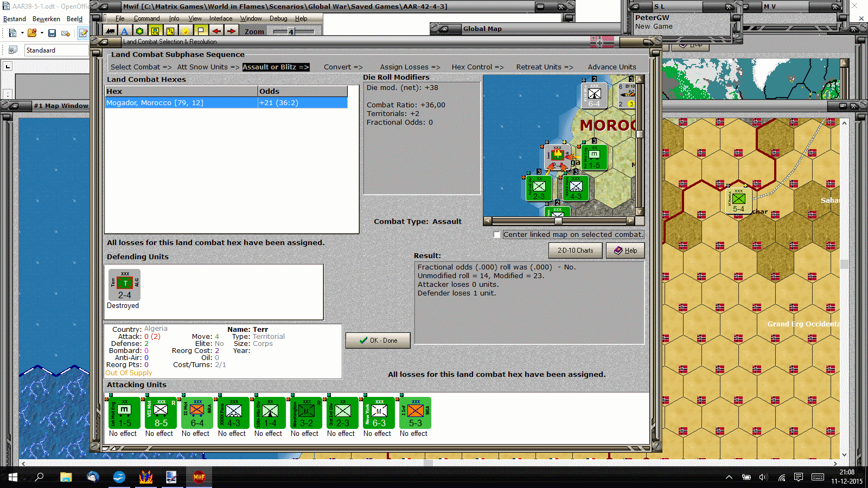Open the MWiF app on the taskbar
Image resolution: width=868 pixels, height=488 pixels.
[199, 477]
